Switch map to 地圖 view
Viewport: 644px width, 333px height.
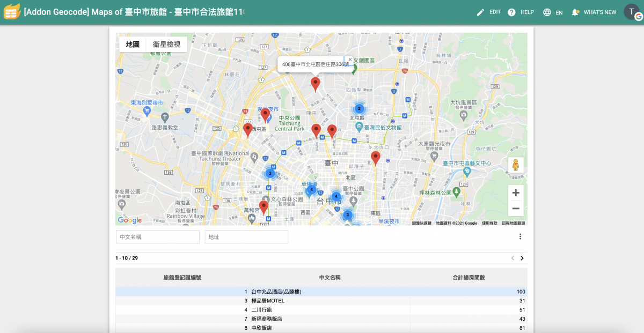133,45
